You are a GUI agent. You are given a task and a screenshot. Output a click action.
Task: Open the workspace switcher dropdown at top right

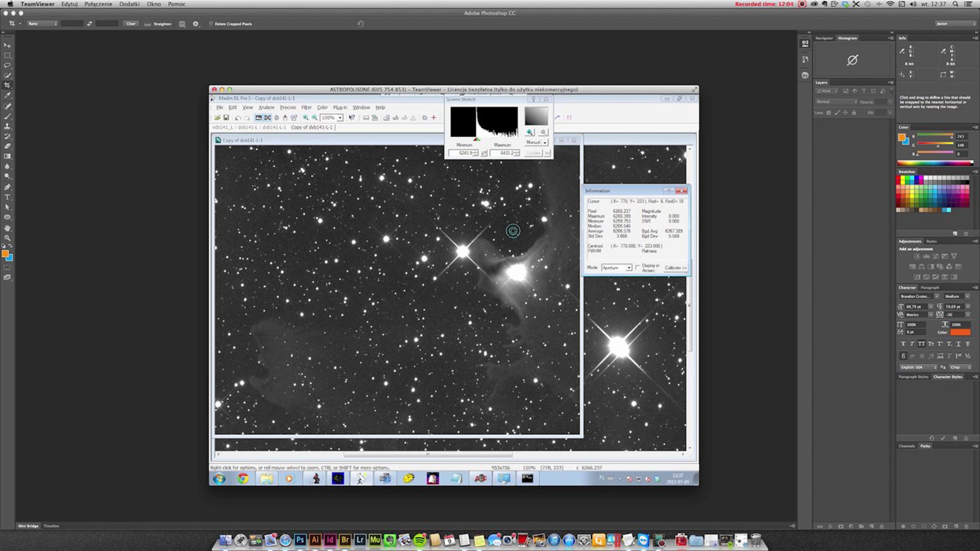pos(955,24)
